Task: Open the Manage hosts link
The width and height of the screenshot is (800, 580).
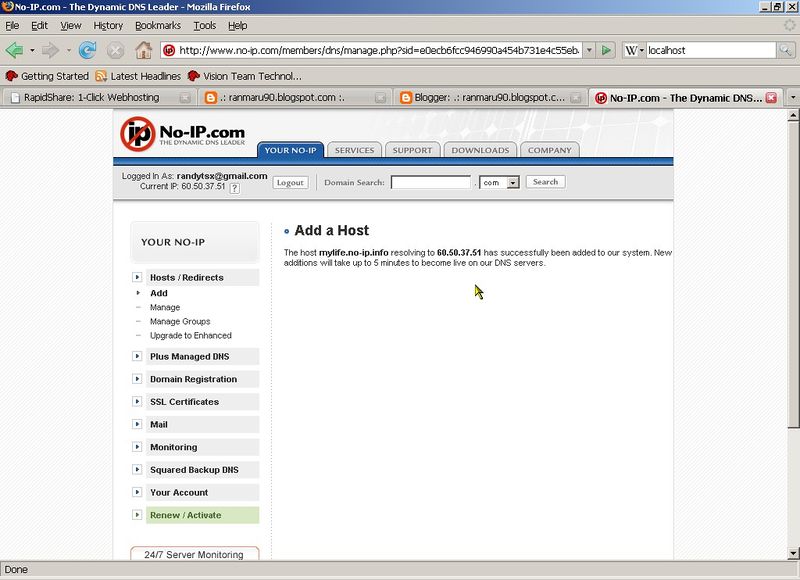Action: pyautogui.click(x=165, y=307)
